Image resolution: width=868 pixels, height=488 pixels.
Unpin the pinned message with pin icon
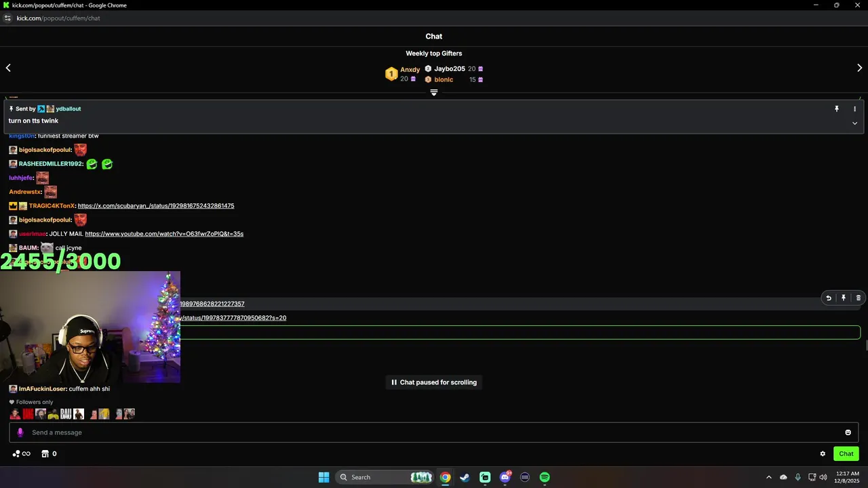pos(837,109)
